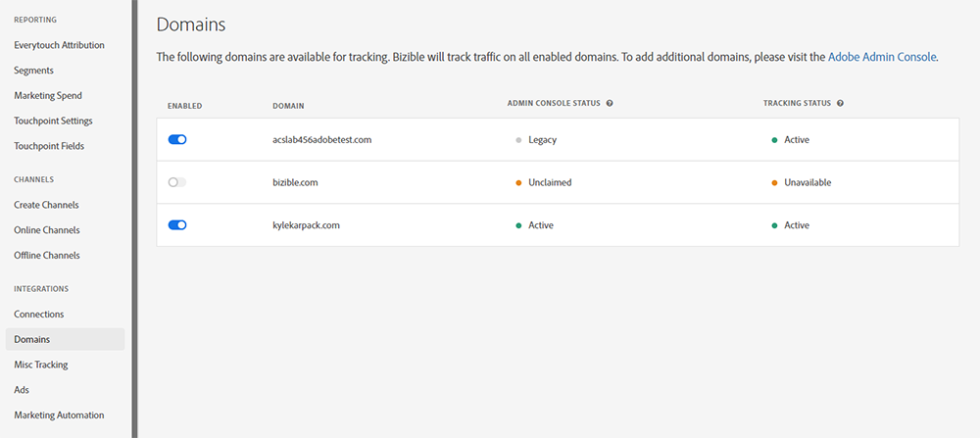
Task: Toggle off kylekarpack.com domain
Action: pyautogui.click(x=177, y=225)
